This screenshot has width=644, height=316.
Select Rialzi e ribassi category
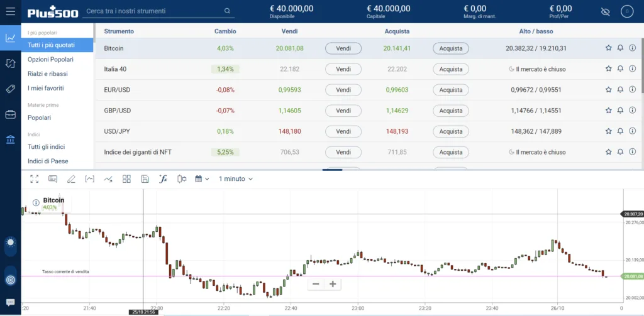(x=48, y=74)
